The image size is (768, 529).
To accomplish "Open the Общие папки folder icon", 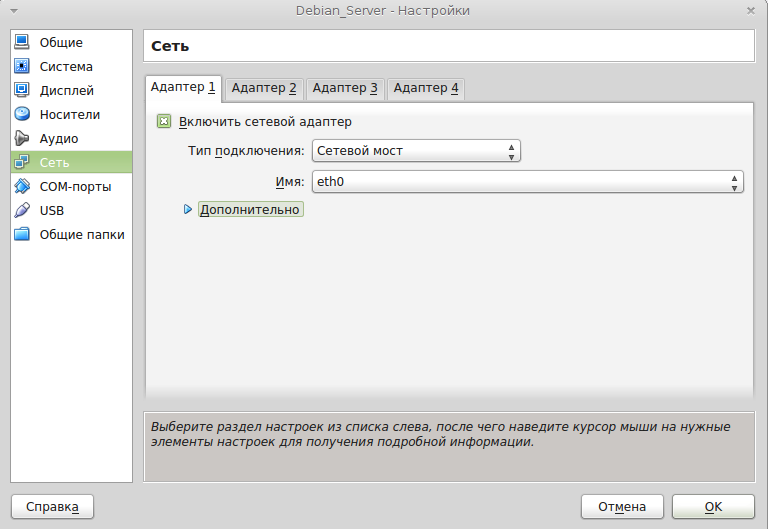I will point(22,234).
